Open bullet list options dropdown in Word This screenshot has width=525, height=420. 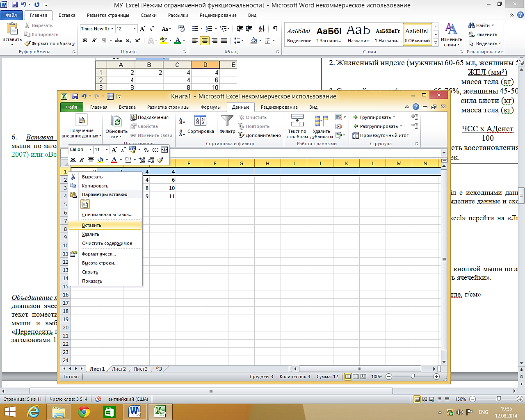click(x=201, y=29)
